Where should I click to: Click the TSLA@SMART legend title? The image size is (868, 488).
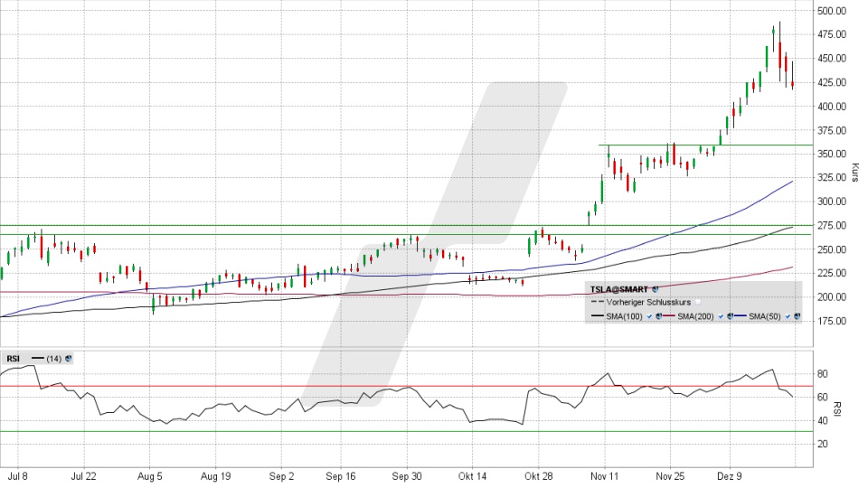click(x=618, y=289)
